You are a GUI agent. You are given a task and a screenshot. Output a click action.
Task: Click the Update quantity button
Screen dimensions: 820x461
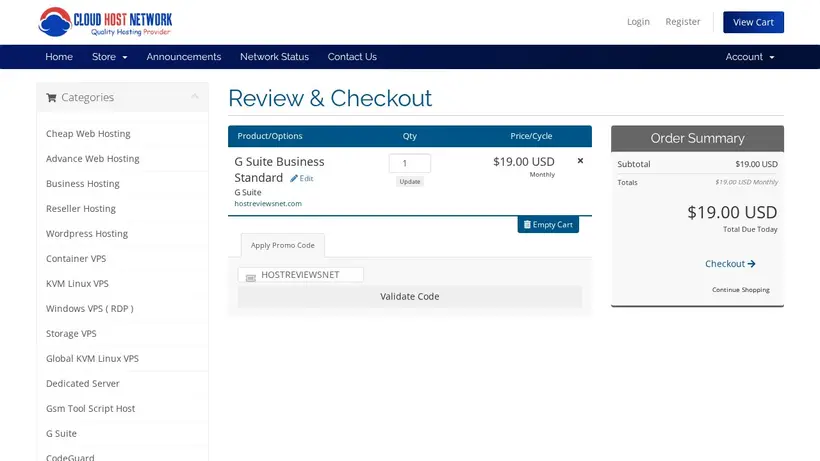409,181
